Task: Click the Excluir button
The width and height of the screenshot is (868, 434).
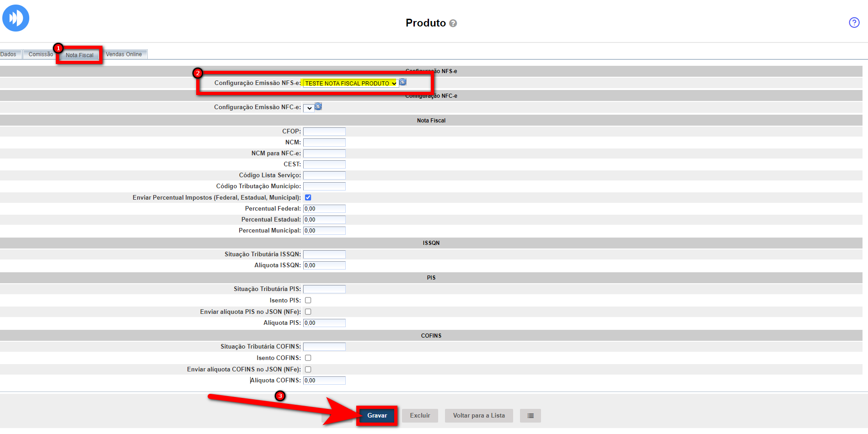Action: coord(420,416)
